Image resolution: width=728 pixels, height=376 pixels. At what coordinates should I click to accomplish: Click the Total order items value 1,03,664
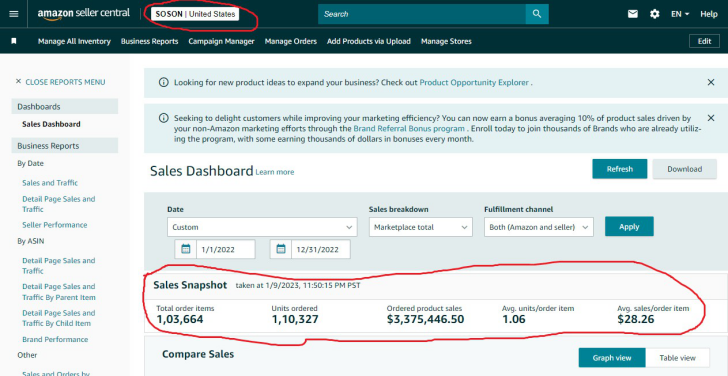tap(180, 319)
